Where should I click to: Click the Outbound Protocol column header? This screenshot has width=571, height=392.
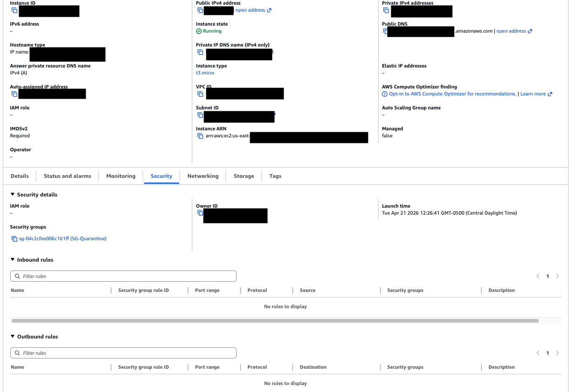tap(257, 367)
